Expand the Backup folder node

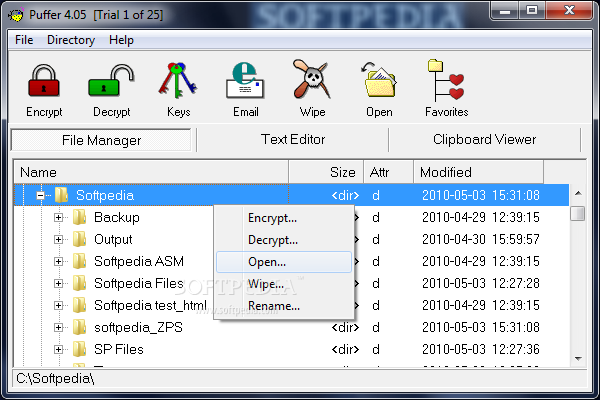click(58, 217)
